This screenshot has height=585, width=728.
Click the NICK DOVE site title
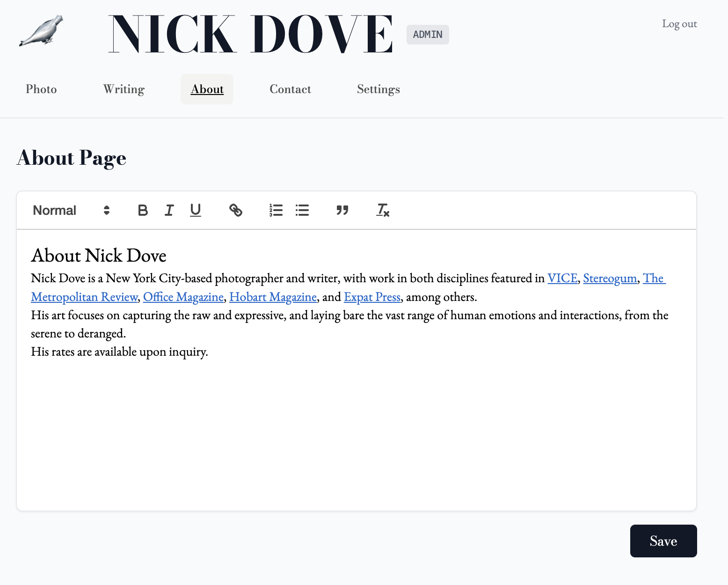click(251, 34)
